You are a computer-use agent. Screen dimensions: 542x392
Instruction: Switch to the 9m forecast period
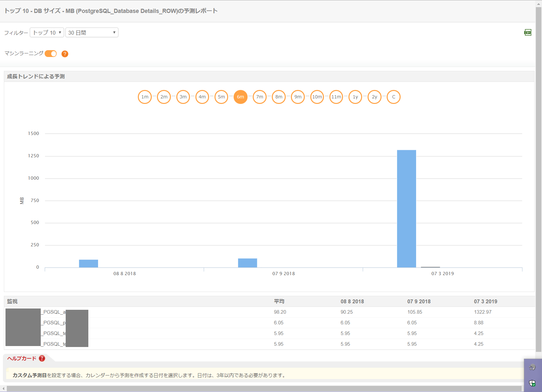[x=298, y=97]
